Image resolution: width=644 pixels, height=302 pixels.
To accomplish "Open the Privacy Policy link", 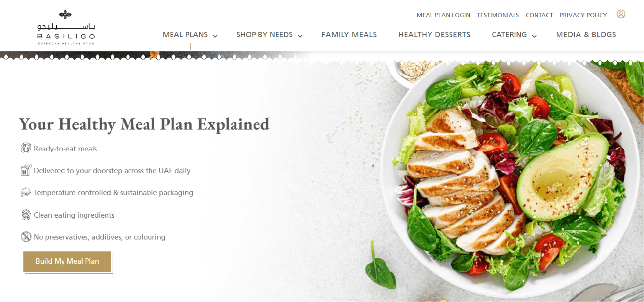I will [583, 15].
